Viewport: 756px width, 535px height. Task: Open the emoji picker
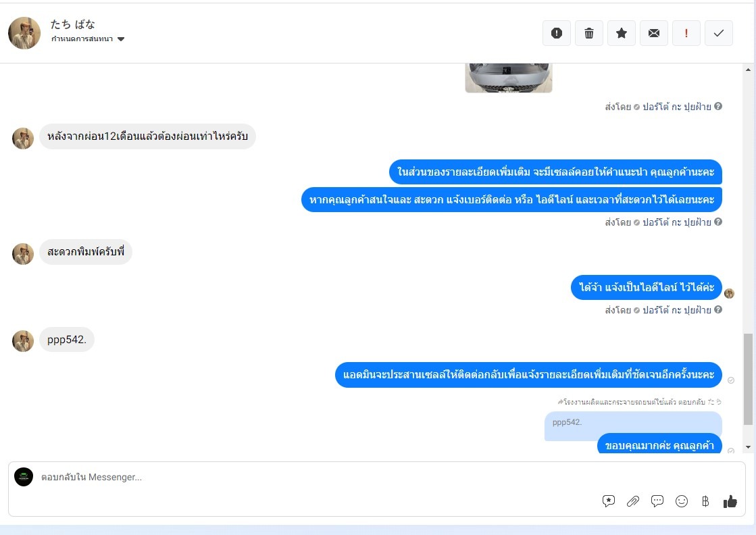click(681, 501)
